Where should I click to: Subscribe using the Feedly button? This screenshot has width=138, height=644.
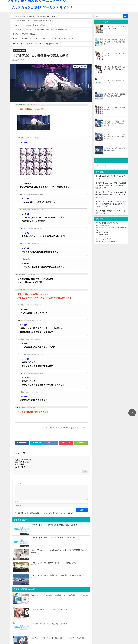click(x=80, y=443)
